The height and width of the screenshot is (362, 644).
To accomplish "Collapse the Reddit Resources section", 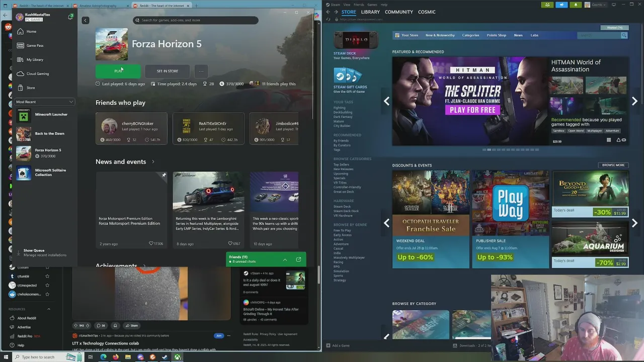I will click(49, 309).
